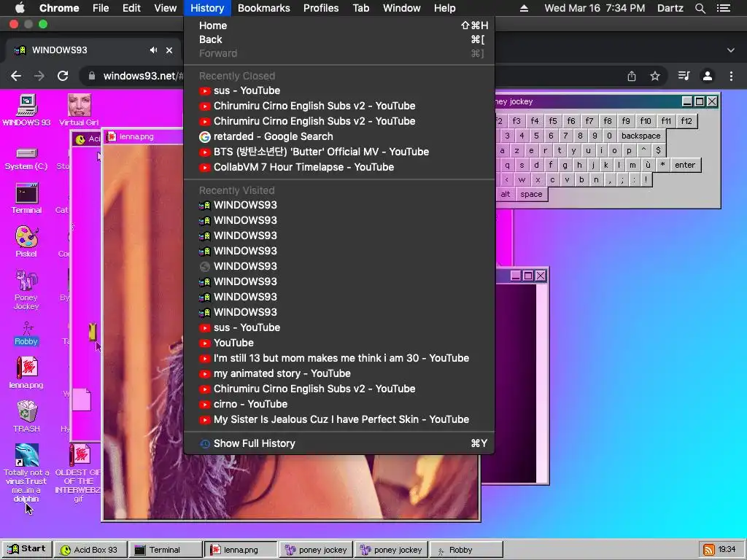The image size is (747, 560).
Task: Expand the tab search chevron in Chrome
Action: pos(731,50)
